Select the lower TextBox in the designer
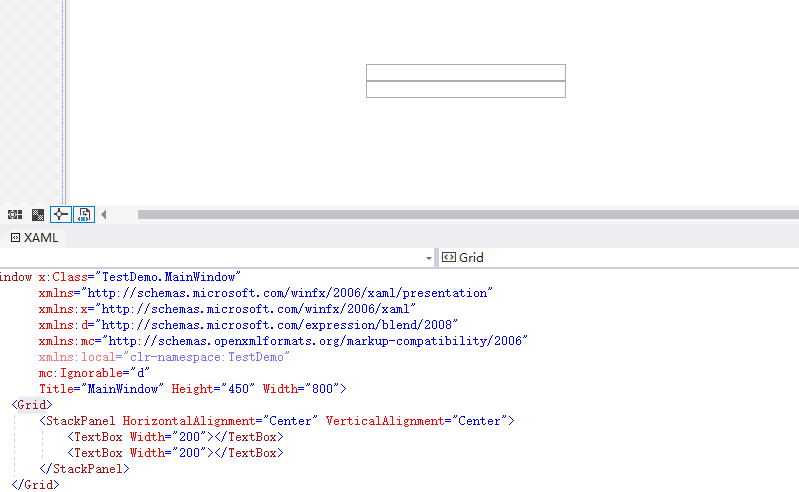 pyautogui.click(x=466, y=89)
